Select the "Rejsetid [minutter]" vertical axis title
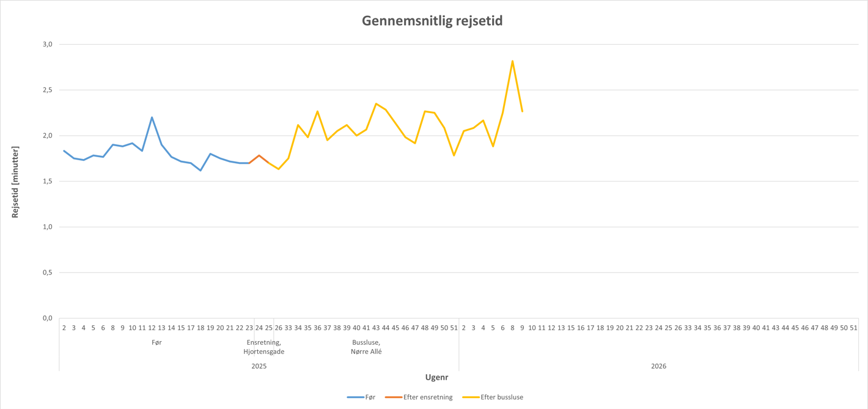 pyautogui.click(x=15, y=182)
